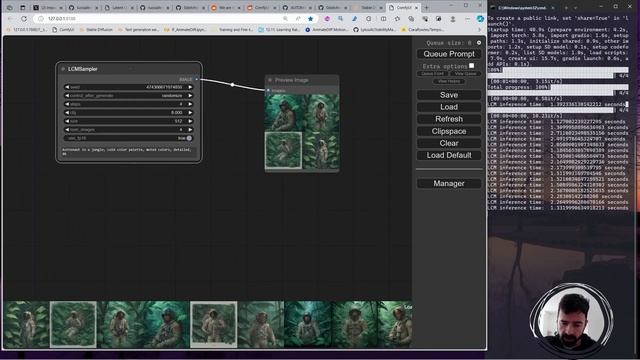This screenshot has width=640, height=360.
Task: Open the Stable Diffusion bookmark
Action: point(96,29)
